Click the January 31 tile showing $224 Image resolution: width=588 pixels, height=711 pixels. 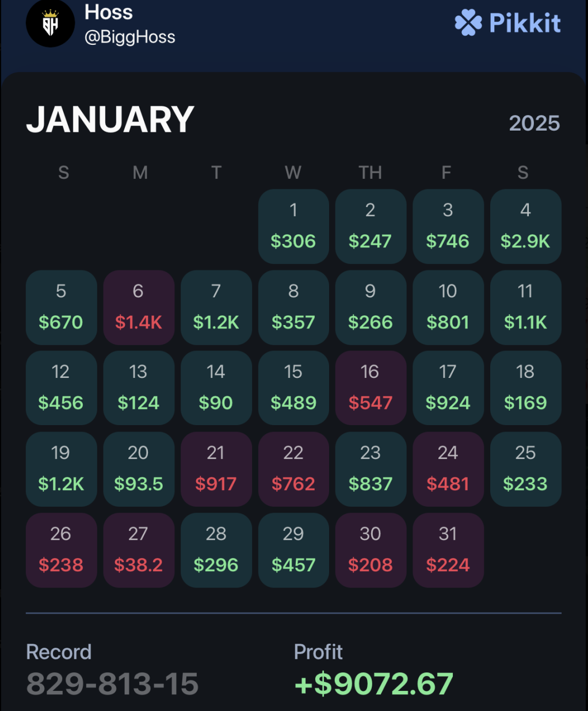click(448, 550)
